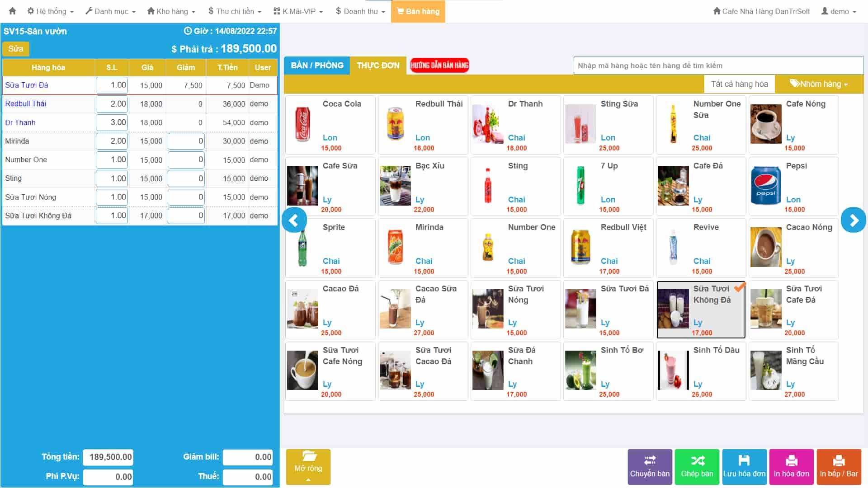The height and width of the screenshot is (488, 868).
Task: Expand the Kho hàng menu
Action: [171, 11]
